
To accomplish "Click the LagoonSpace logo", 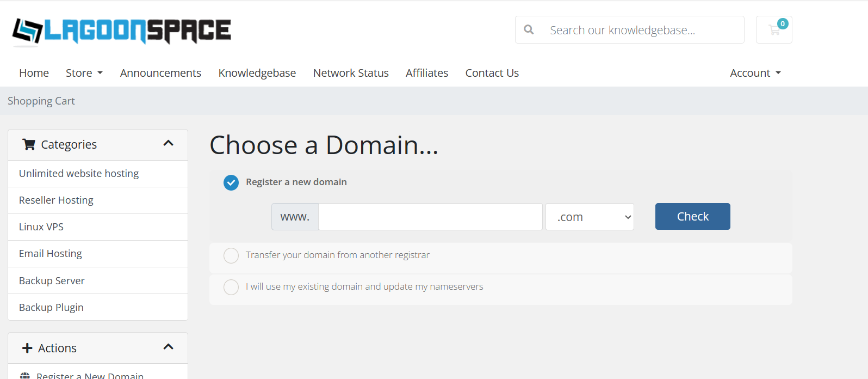I will coord(121,30).
